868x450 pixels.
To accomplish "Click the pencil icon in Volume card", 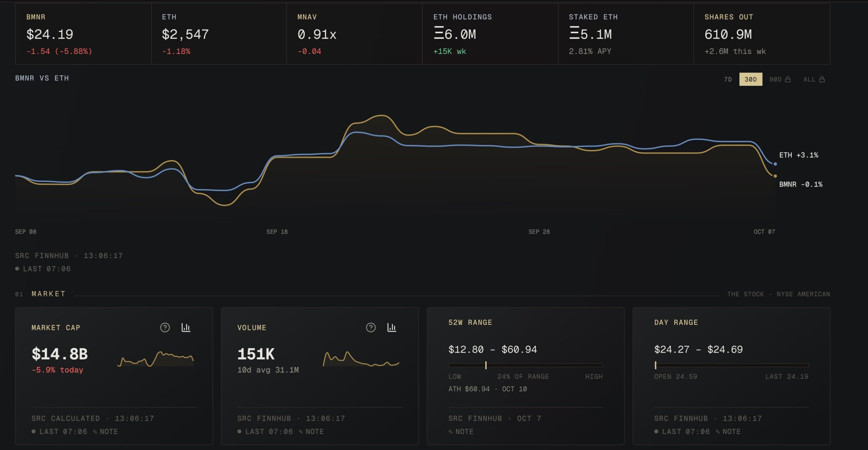I will point(301,432).
